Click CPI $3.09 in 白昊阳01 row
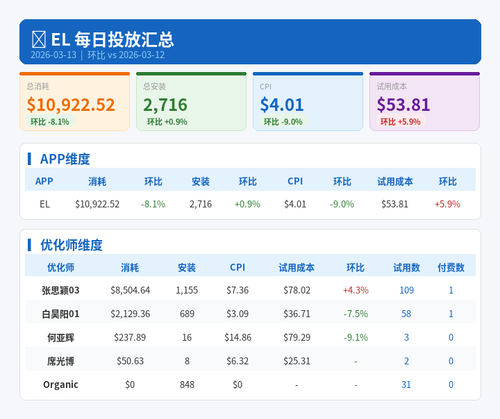 238,314
